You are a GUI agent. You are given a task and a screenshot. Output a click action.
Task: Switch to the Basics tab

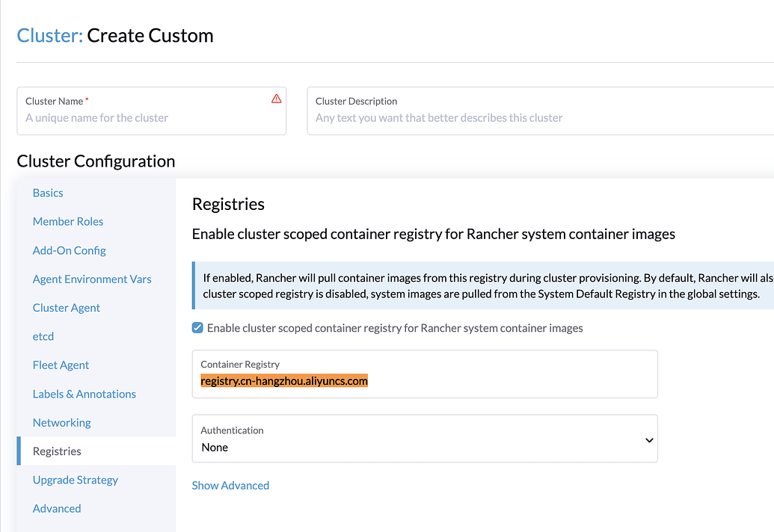click(x=48, y=193)
